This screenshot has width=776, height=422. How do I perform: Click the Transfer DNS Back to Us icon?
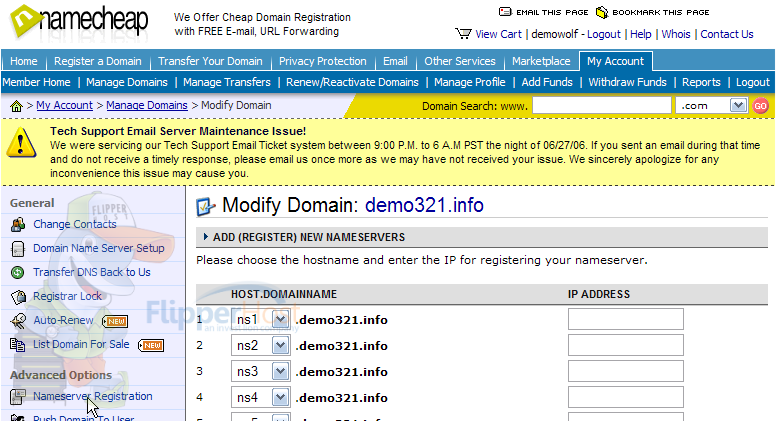18,272
